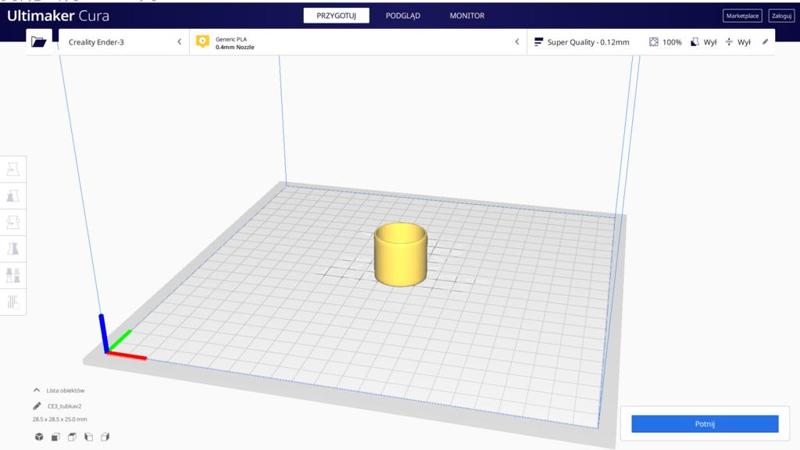Switch to front view cube icon
This screenshot has height=450, width=800.
coord(56,437)
